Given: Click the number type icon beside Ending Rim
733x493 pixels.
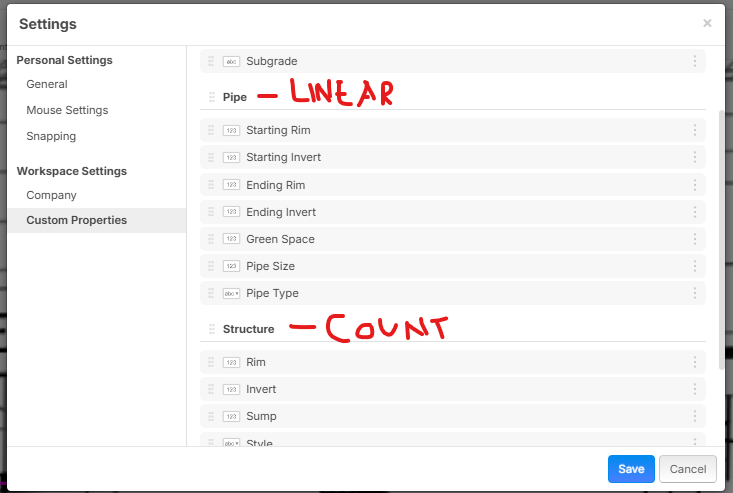Looking at the screenshot, I should (x=231, y=185).
